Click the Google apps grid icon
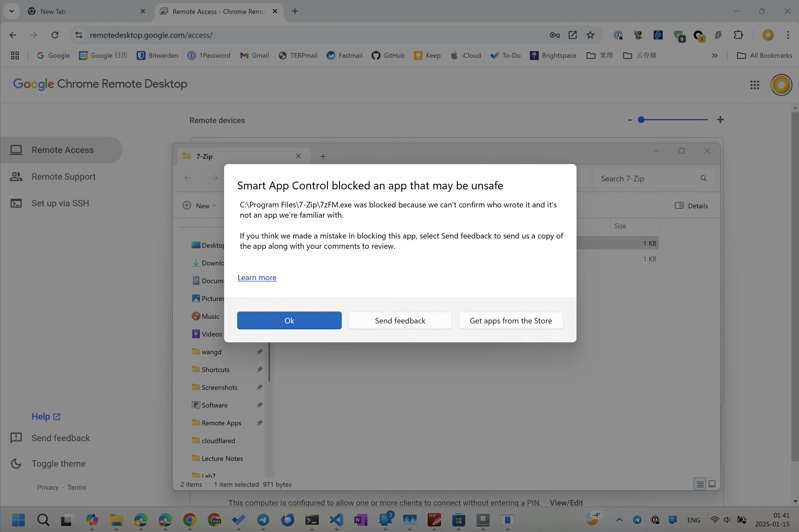This screenshot has width=799, height=532. (754, 85)
